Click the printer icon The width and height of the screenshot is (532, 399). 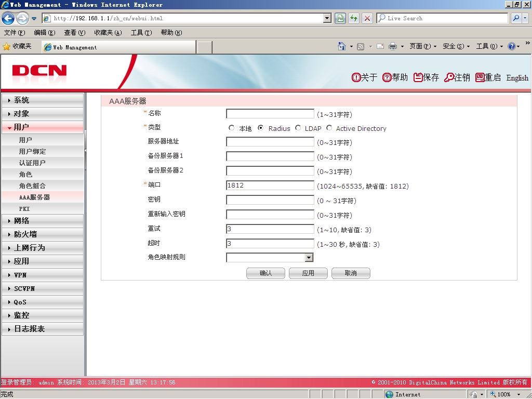(393, 46)
